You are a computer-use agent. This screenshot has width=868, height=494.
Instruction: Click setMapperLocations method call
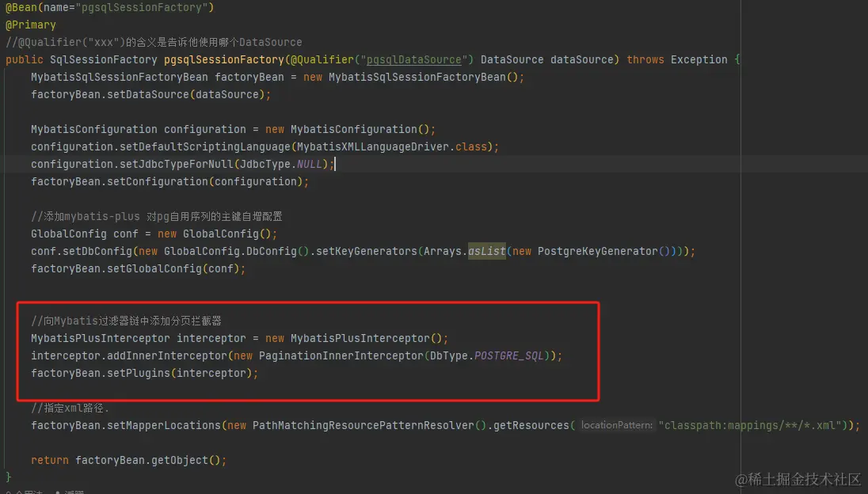163,425
